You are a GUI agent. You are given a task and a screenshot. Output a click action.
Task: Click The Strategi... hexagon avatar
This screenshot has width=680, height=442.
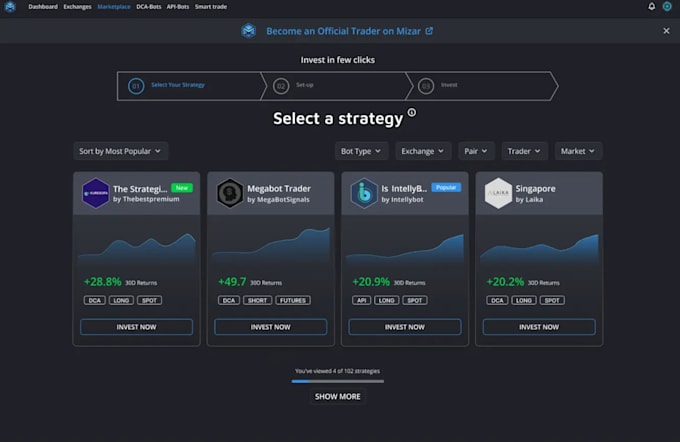coord(95,193)
